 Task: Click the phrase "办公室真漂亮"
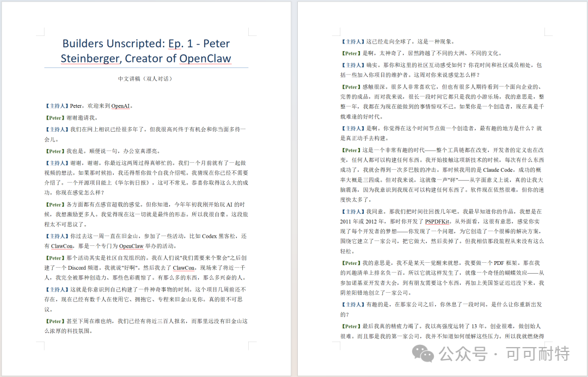pos(139,151)
